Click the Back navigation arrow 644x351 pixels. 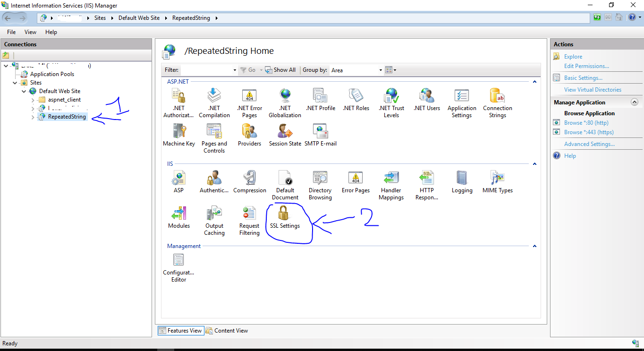coord(8,18)
